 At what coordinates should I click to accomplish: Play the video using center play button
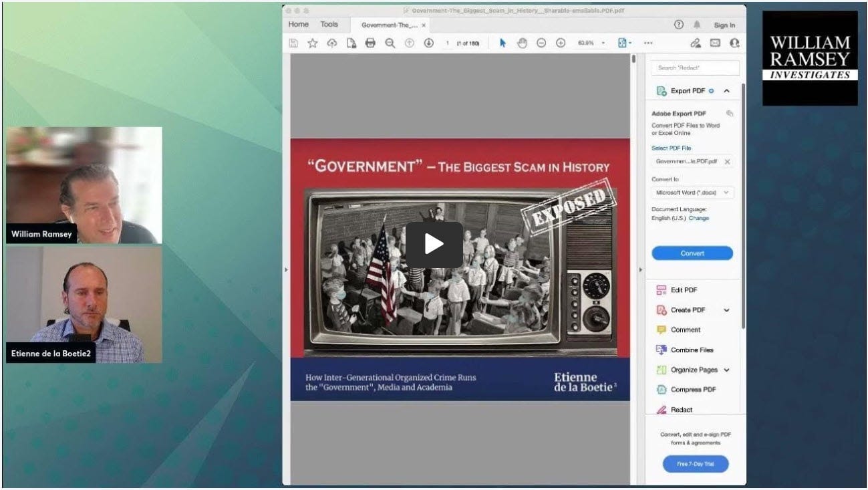tap(434, 245)
